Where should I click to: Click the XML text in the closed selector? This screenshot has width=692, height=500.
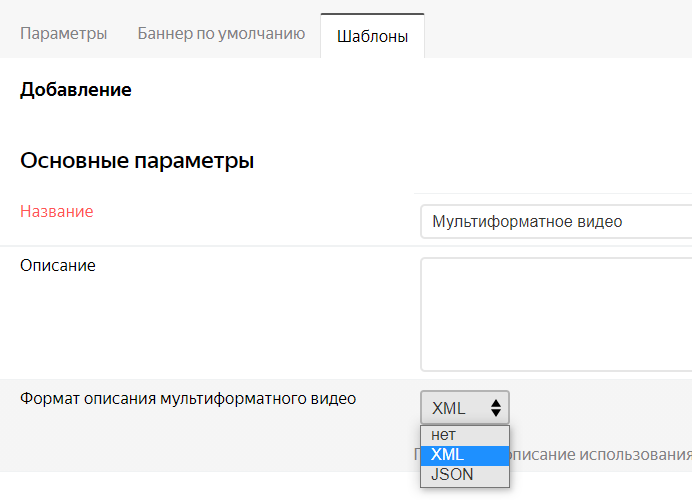click(449, 408)
